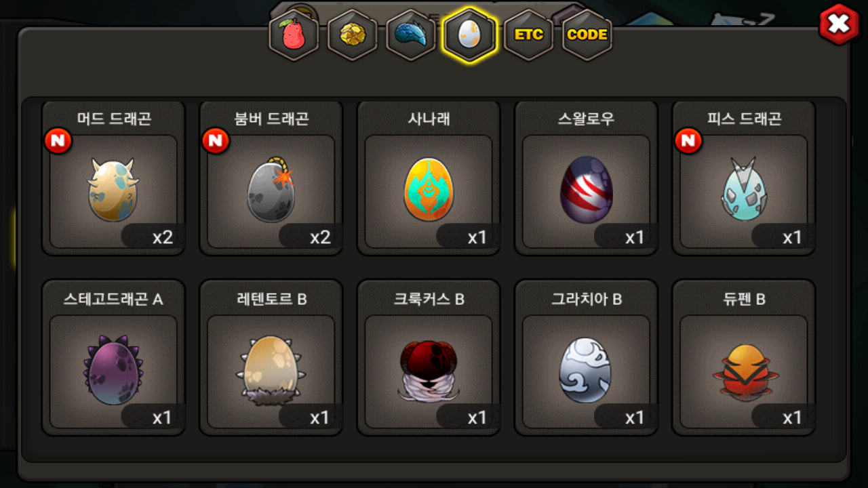This screenshot has width=868, height=488.
Task: Click the N badge on 피스 드래곤
Action: click(688, 141)
